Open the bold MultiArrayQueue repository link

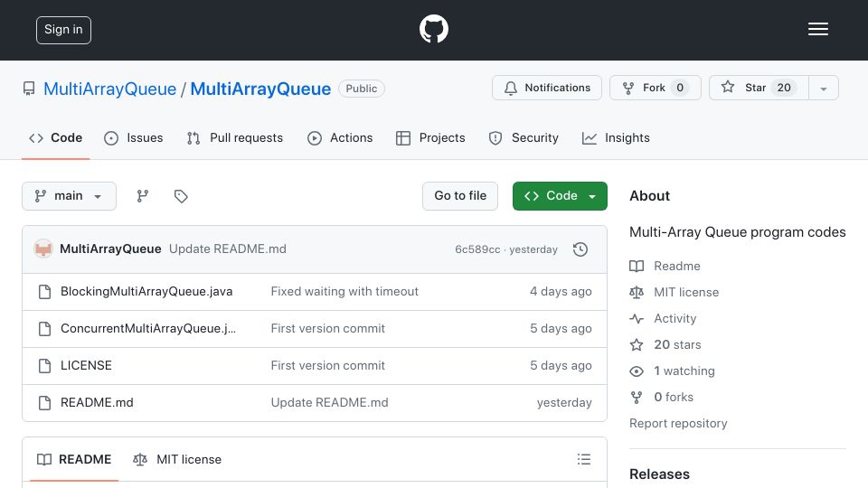click(x=260, y=89)
